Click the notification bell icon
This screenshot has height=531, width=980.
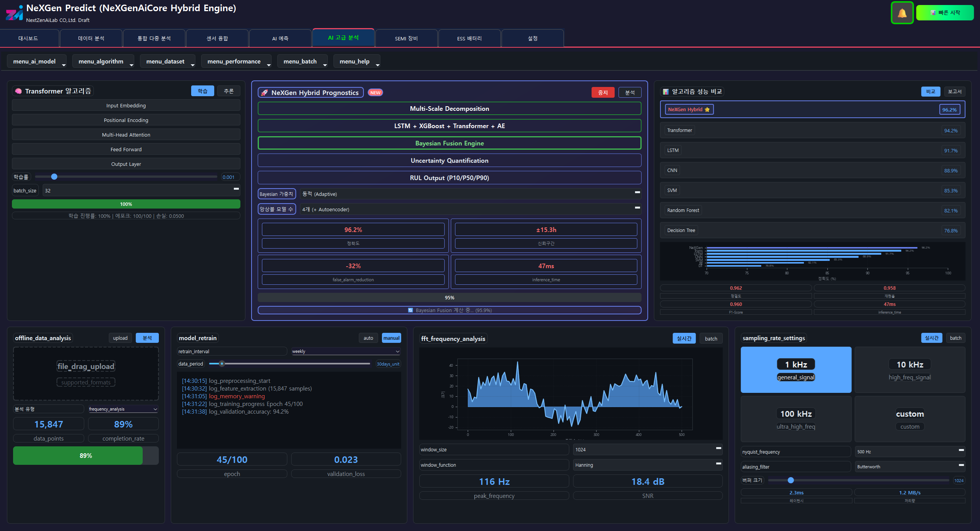click(902, 13)
